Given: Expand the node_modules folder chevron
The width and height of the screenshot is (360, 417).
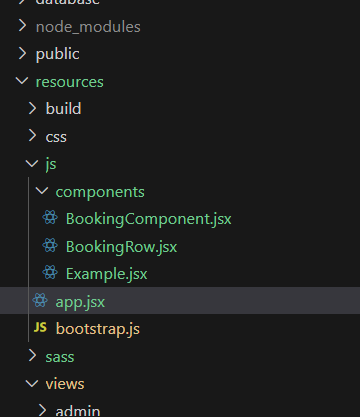Looking at the screenshot, I should click(x=22, y=26).
